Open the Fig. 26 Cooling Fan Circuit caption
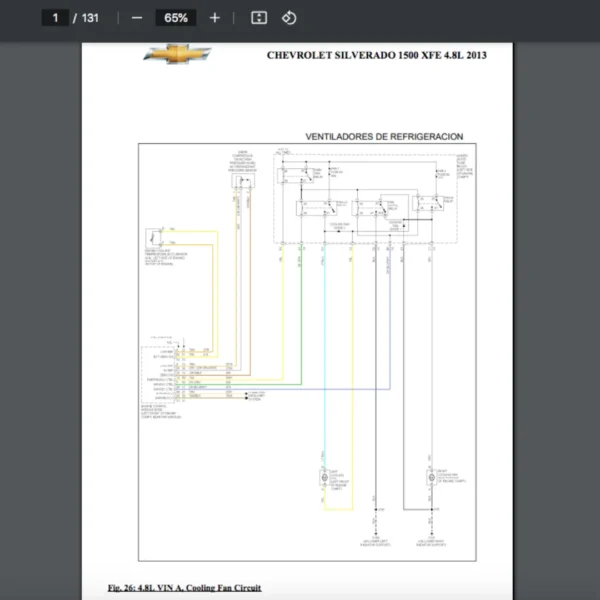The image size is (600, 600). 184,587
